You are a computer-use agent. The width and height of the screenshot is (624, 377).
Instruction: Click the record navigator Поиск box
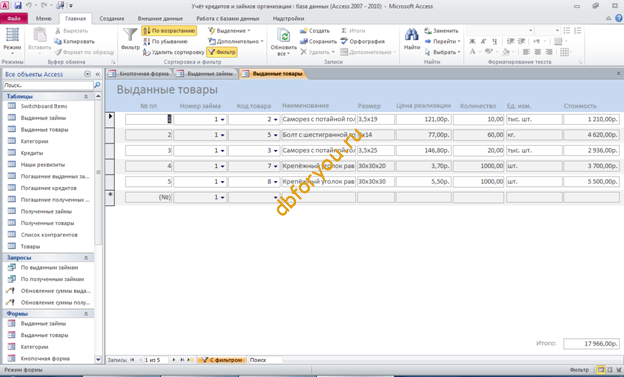(x=265, y=360)
